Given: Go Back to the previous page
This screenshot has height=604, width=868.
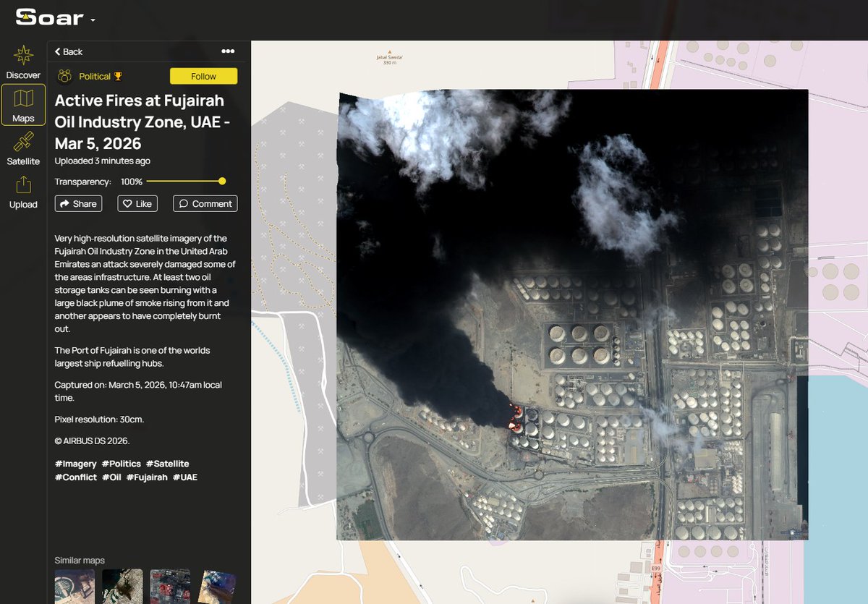Looking at the screenshot, I should coord(67,51).
